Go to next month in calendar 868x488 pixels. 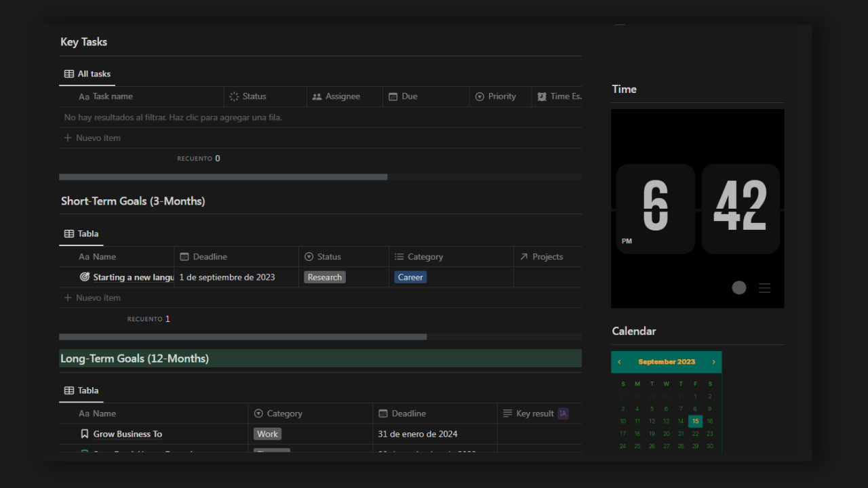point(713,362)
